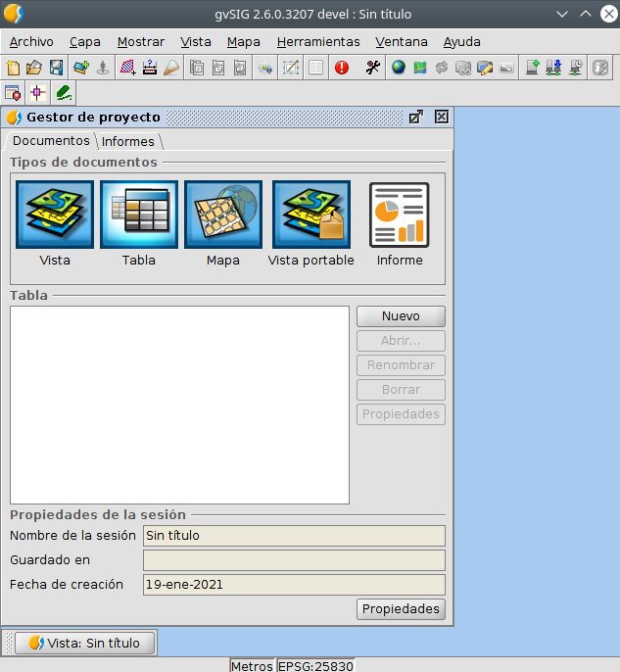This screenshot has width=620, height=672.
Task: Click the New project icon
Action: point(13,68)
